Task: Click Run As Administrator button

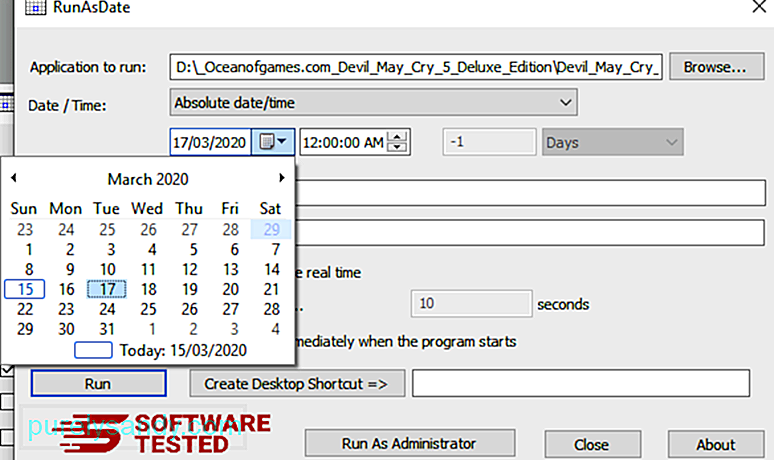Action: [x=410, y=443]
